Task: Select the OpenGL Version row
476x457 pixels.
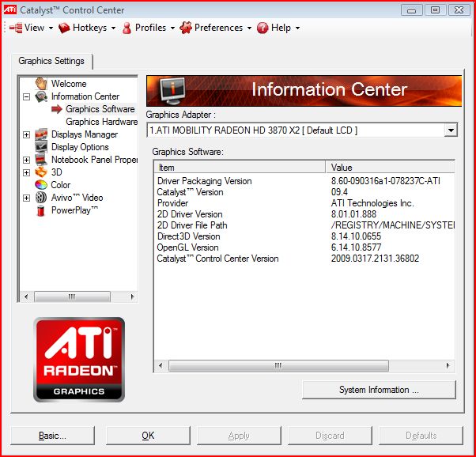Action: [x=304, y=247]
